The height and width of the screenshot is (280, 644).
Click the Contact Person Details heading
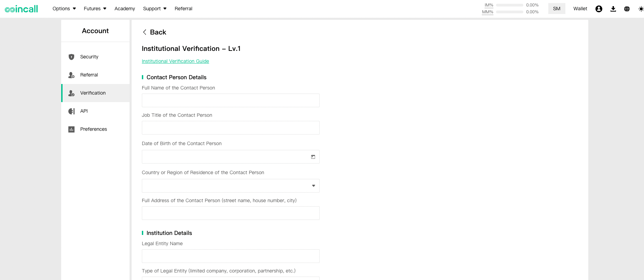click(176, 77)
